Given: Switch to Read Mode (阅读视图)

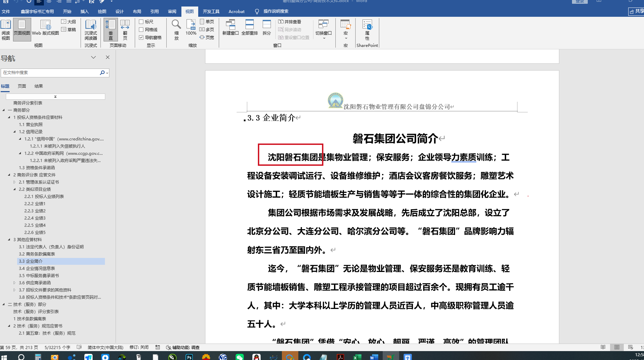Looking at the screenshot, I should coord(6,30).
